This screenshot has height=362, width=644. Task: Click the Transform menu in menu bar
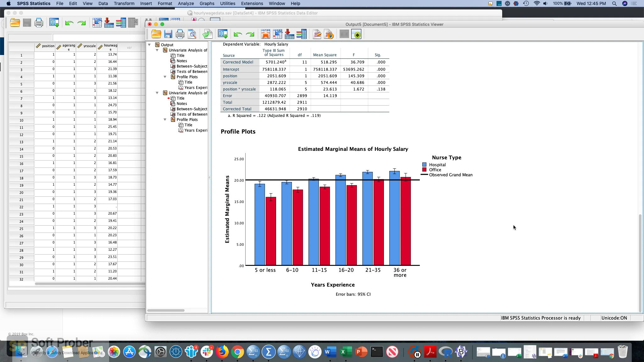[x=124, y=3]
